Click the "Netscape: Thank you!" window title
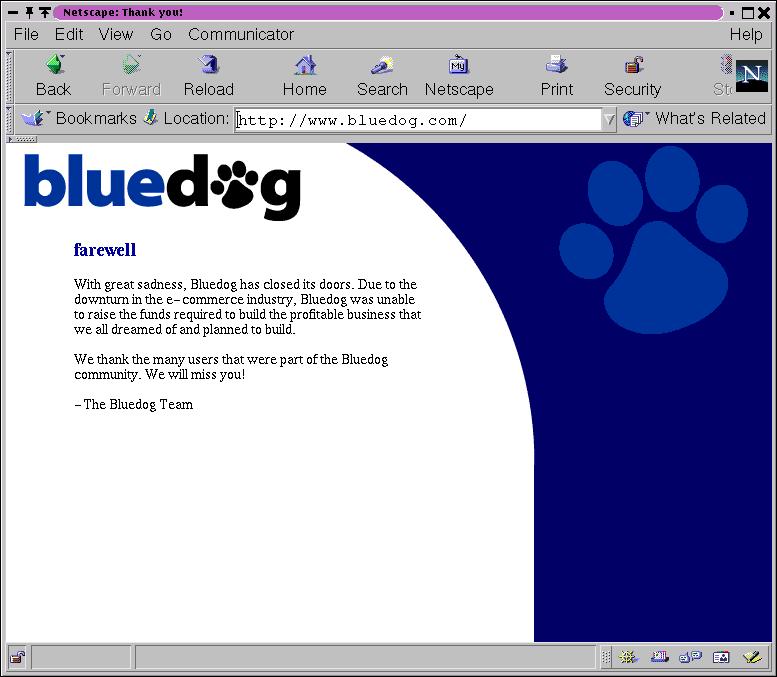 click(123, 12)
